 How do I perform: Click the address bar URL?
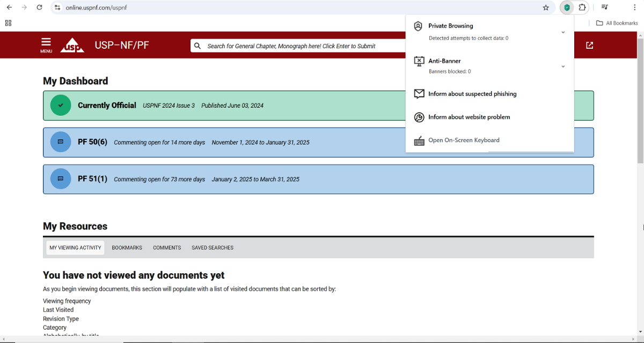96,8
